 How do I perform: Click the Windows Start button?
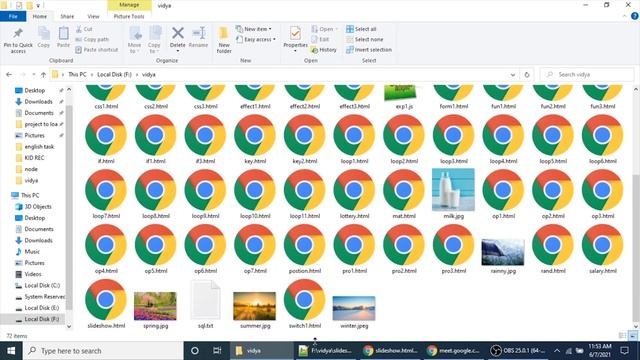click(11, 351)
